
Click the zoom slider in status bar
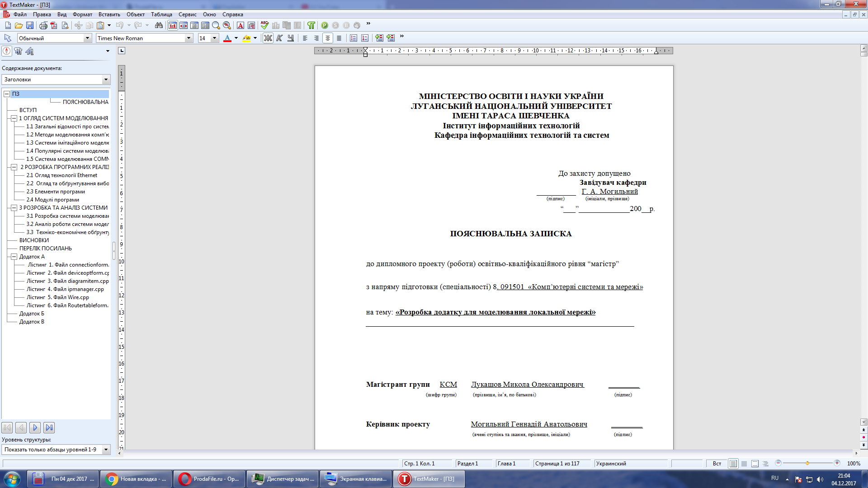807,463
